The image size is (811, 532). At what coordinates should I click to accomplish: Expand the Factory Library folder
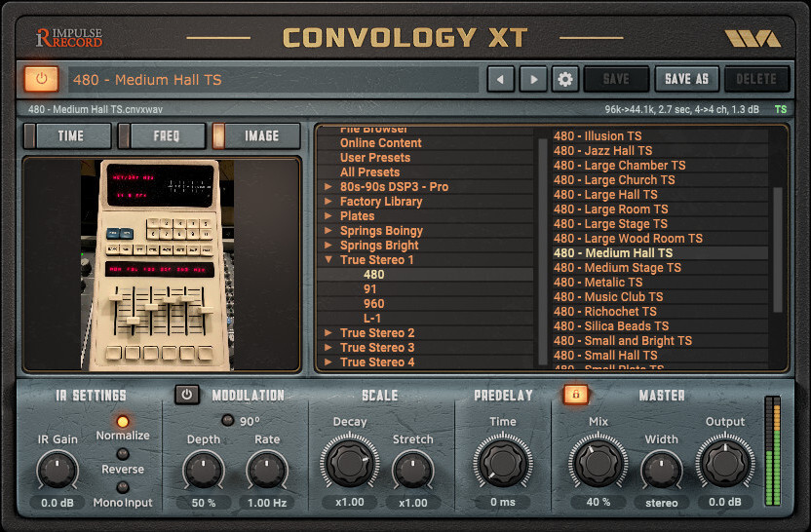329,202
